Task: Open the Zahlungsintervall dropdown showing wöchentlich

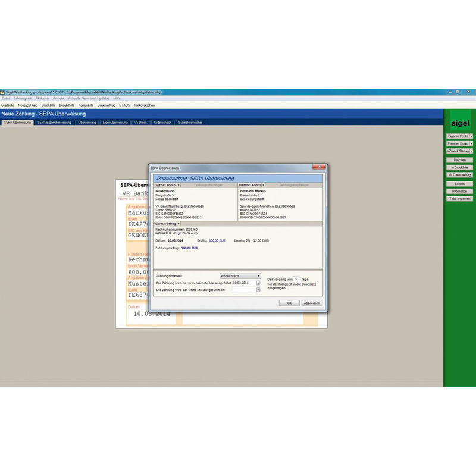Action: point(258,275)
